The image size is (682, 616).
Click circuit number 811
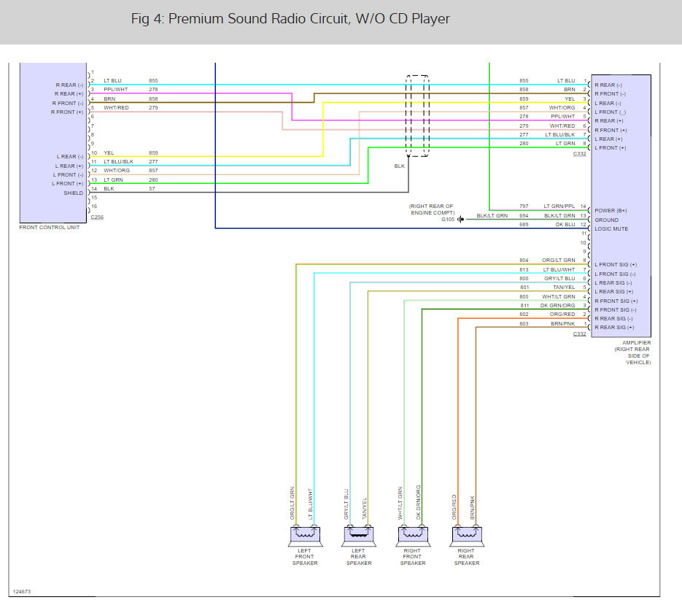524,306
